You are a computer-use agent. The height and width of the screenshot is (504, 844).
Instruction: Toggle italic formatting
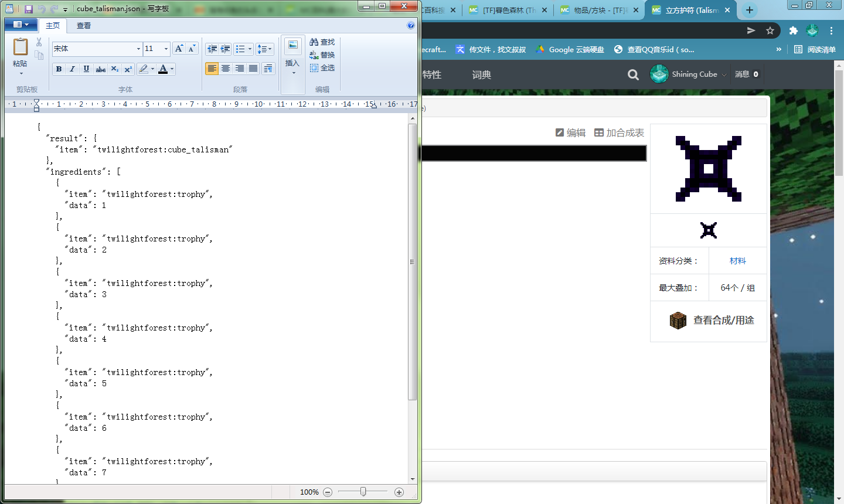72,69
